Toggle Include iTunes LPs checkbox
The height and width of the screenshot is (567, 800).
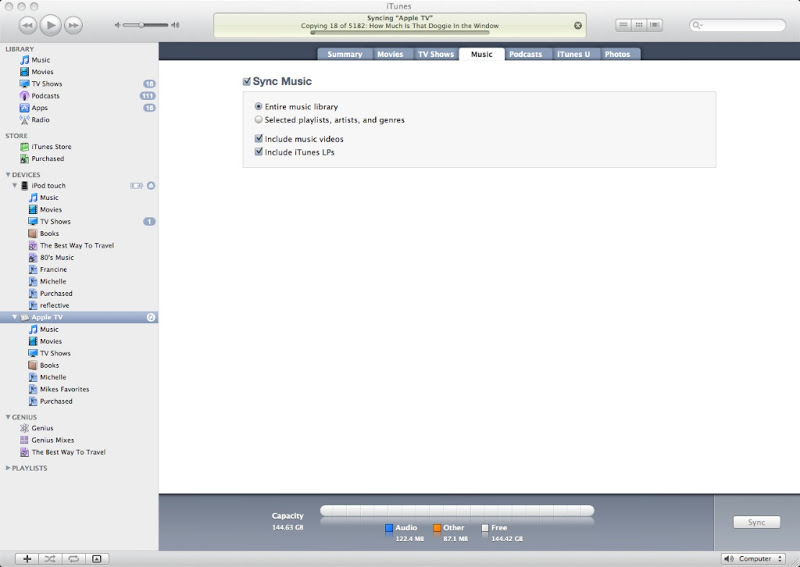point(259,152)
